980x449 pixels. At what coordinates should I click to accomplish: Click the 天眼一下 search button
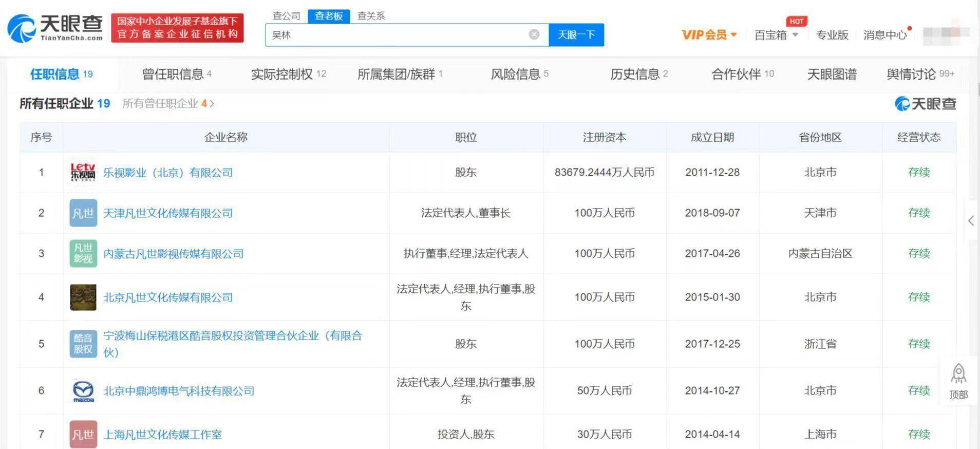[x=576, y=34]
